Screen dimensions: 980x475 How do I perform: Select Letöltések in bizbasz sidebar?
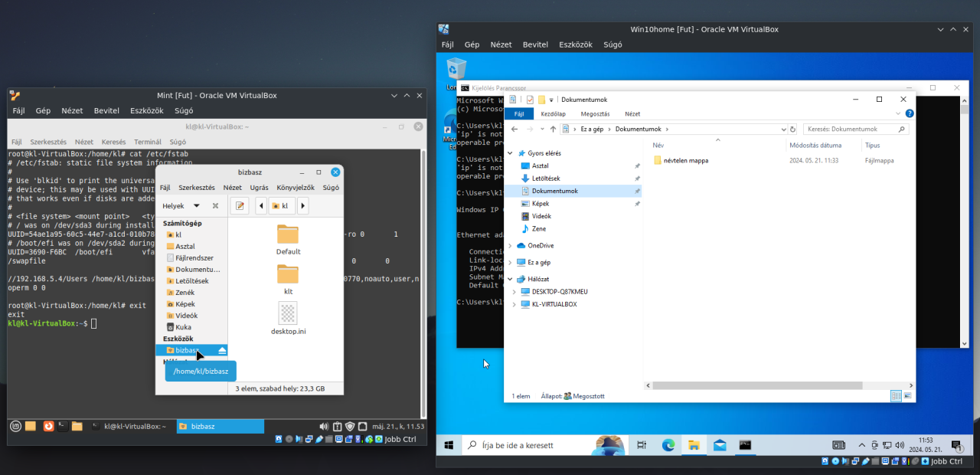(191, 281)
